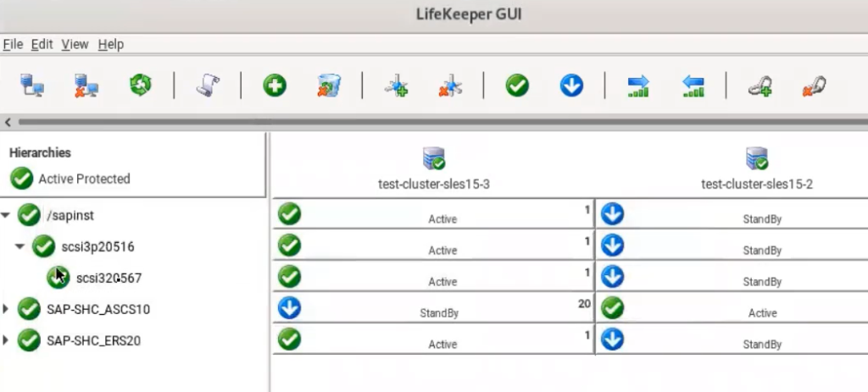Screen dimensions: 868x392
Task: Select the SAP-SHC_ASCS10 hierarchy label
Action: 98,310
